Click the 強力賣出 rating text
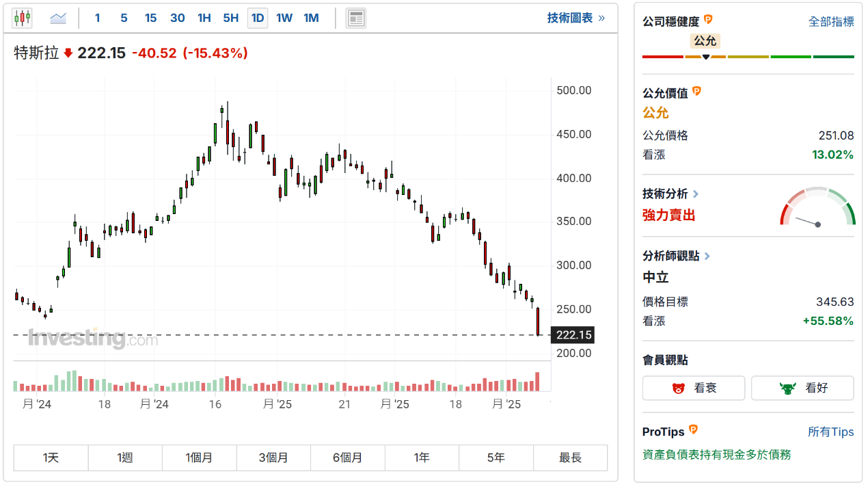The width and height of the screenshot is (868, 487). pos(668,215)
